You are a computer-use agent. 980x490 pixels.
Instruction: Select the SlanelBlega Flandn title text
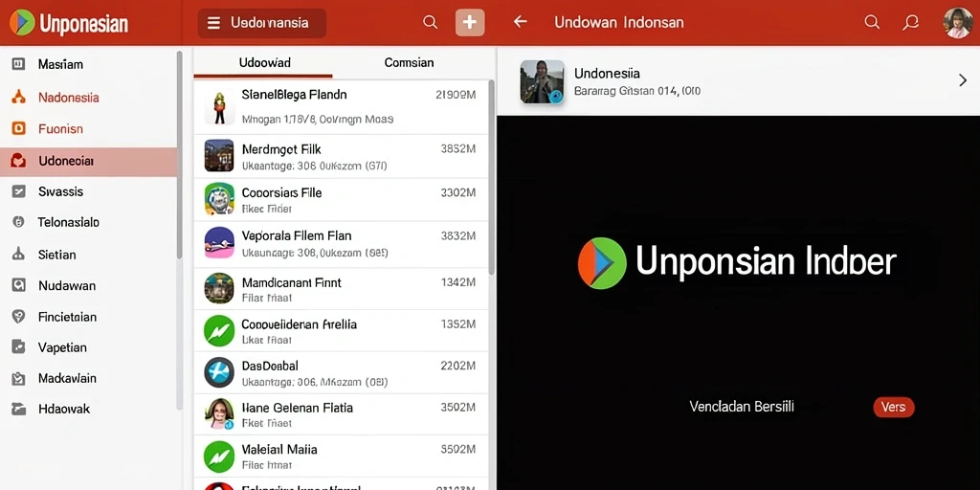coord(294,95)
